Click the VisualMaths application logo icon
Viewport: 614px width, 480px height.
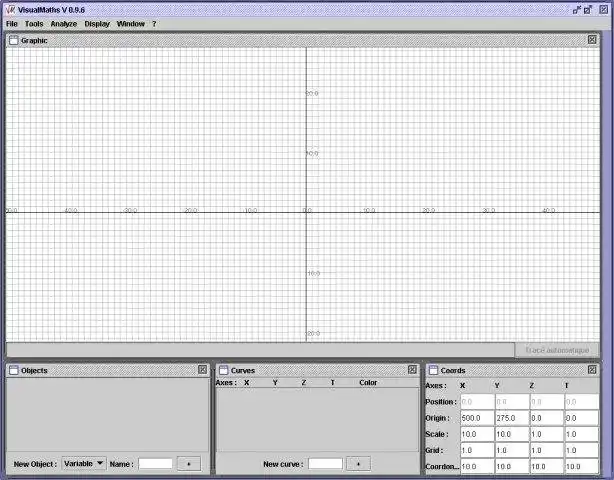coord(10,10)
